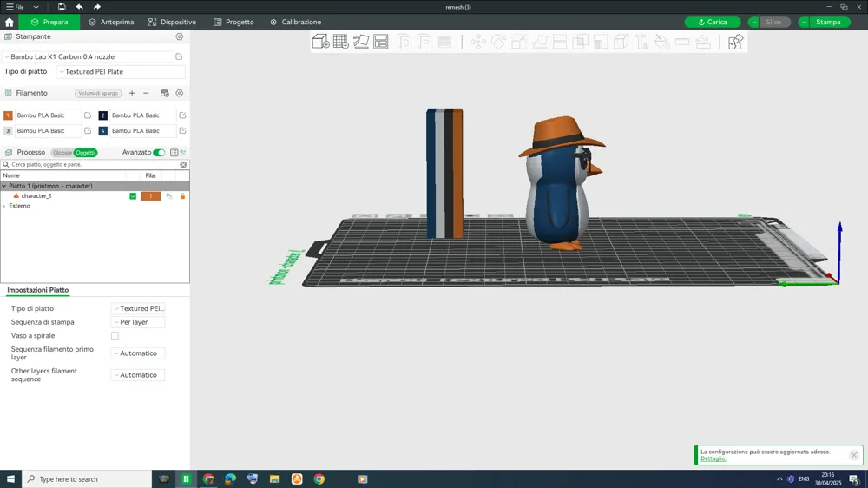Screen dimensions: 868x488
Task: Switch to the Dispositivo tab
Action: coord(172,23)
